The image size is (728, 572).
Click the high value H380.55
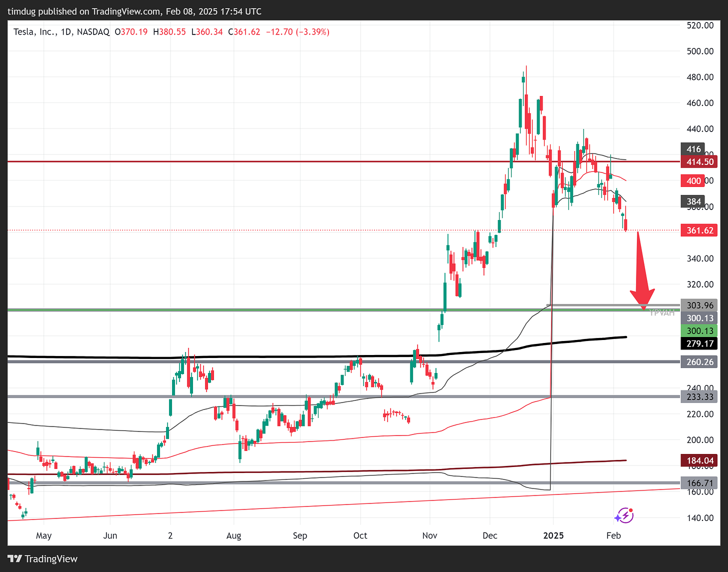coord(169,32)
